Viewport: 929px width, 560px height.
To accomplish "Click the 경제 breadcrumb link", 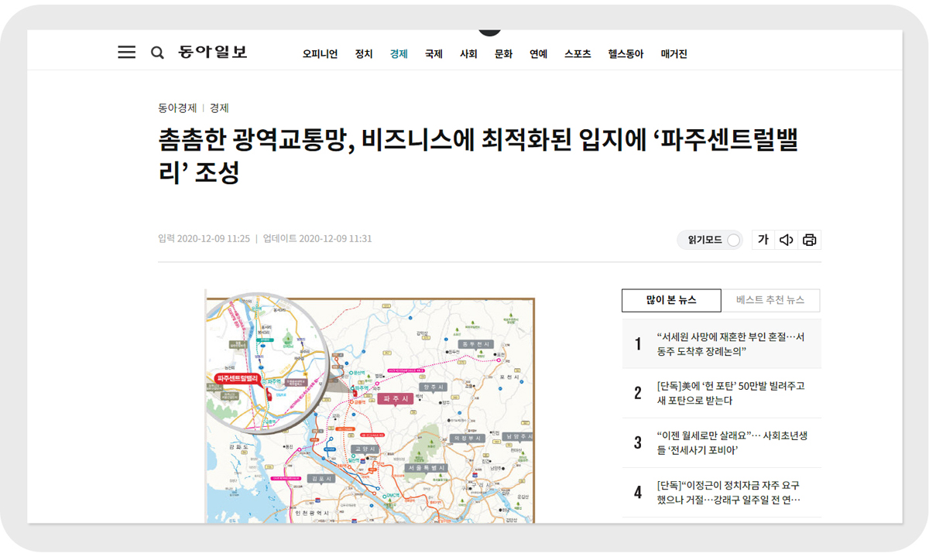I will click(219, 108).
